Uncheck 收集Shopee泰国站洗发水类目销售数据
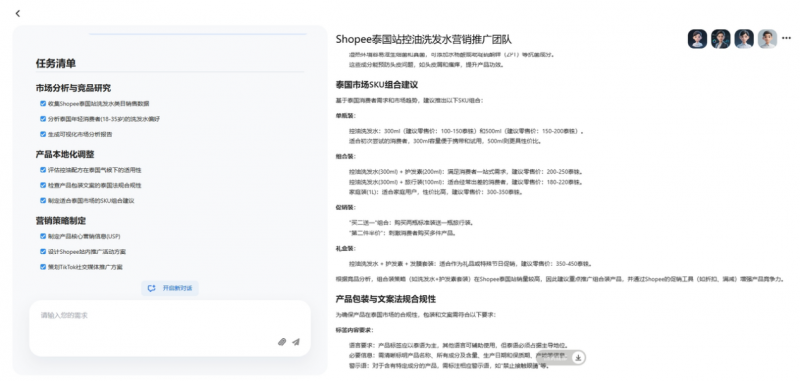 [x=43, y=104]
